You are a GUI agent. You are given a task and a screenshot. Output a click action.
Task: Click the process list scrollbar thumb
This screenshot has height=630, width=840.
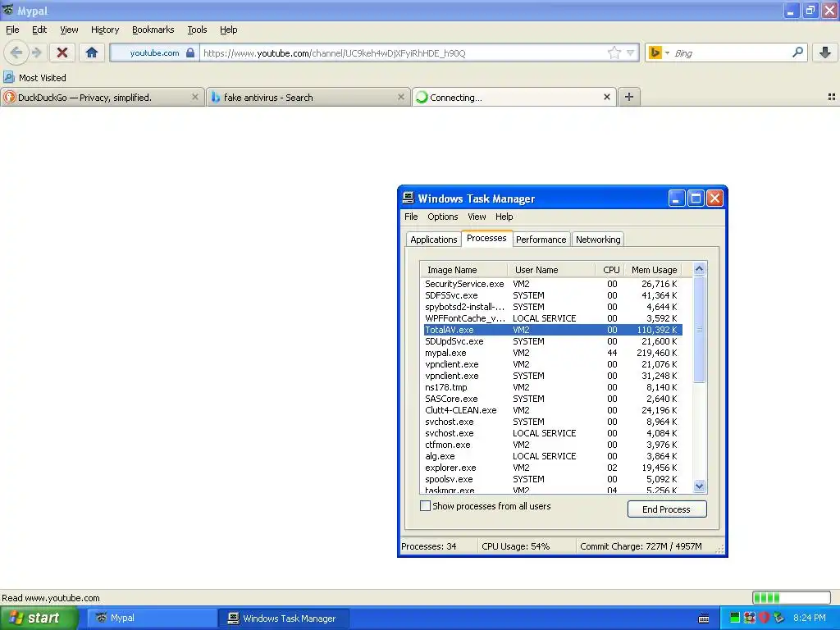[699, 329]
